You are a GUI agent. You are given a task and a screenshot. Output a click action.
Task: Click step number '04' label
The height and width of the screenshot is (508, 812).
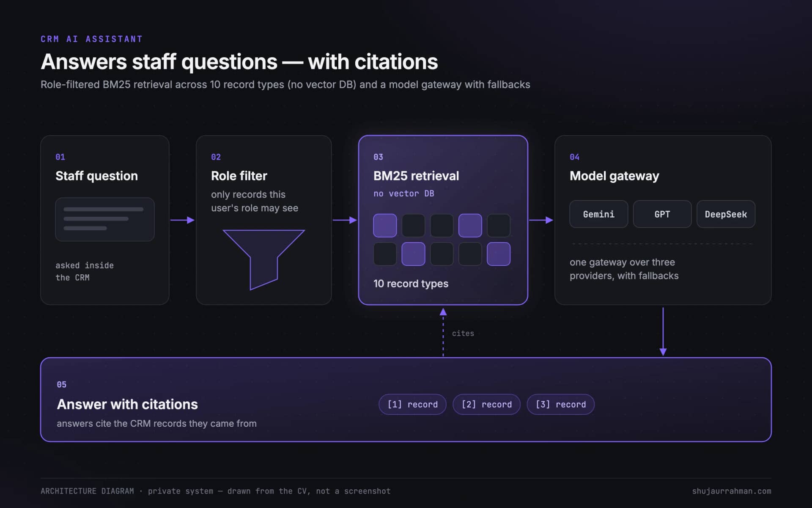pyautogui.click(x=574, y=157)
